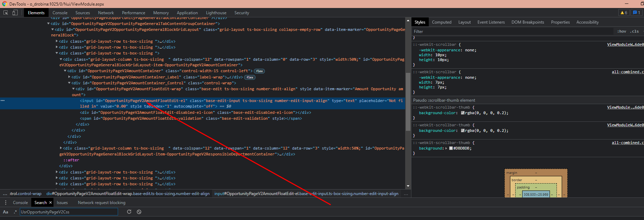
Task: Open all-combined link for #DBDBDB thumb rule
Action: [x=628, y=143]
